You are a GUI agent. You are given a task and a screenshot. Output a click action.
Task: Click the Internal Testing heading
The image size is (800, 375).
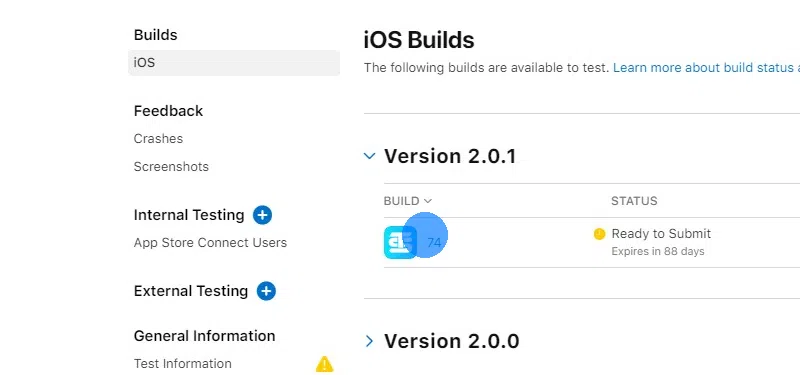(x=189, y=215)
